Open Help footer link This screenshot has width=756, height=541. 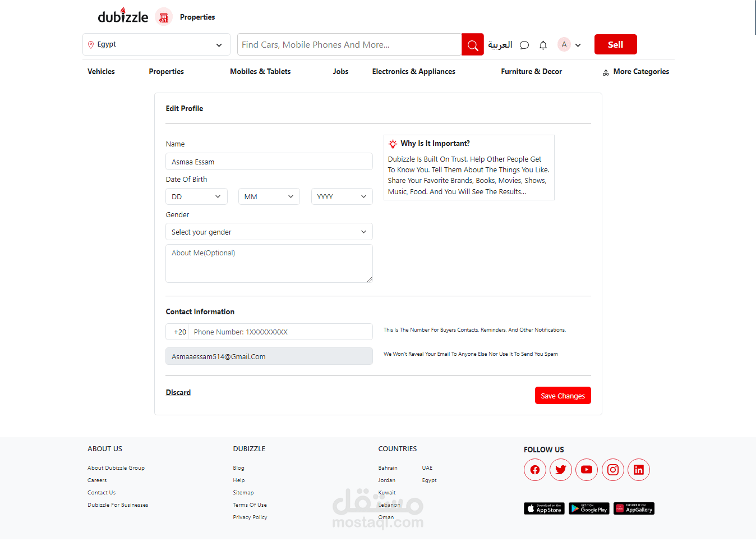click(239, 480)
